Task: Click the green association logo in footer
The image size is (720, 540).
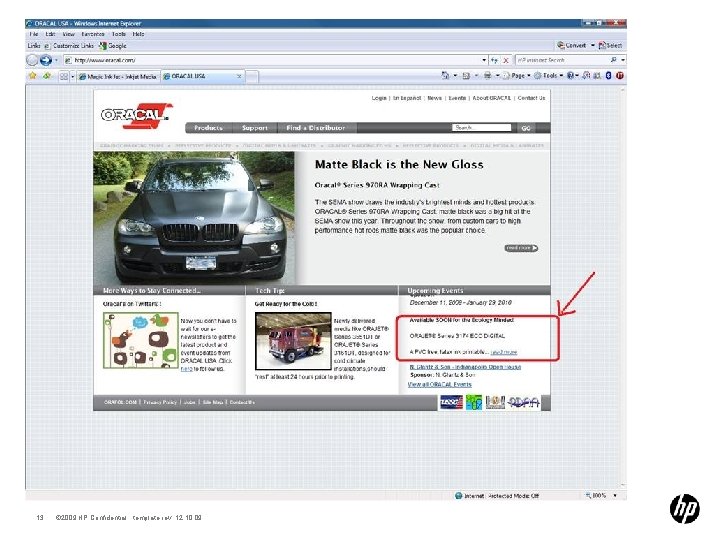Action: (474, 403)
